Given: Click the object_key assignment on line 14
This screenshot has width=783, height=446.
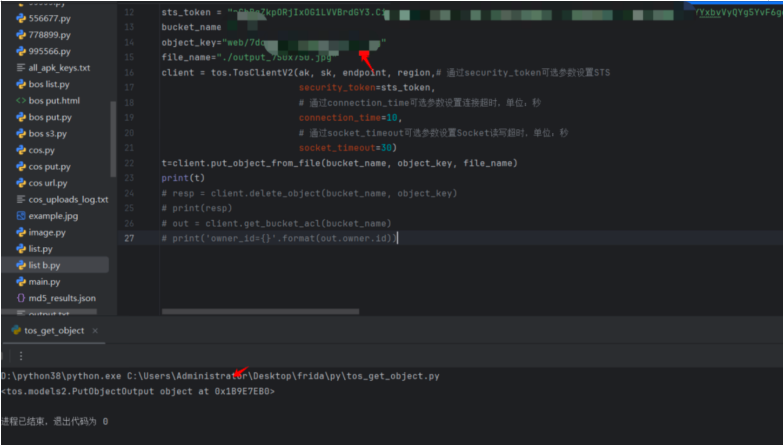Looking at the screenshot, I should [x=274, y=42].
